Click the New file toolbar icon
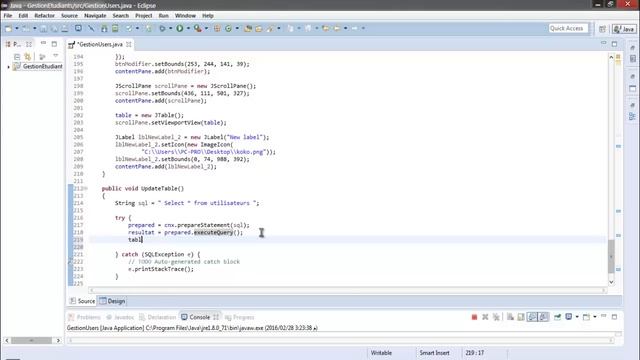Viewport: 640px width, 360px height. point(8,29)
